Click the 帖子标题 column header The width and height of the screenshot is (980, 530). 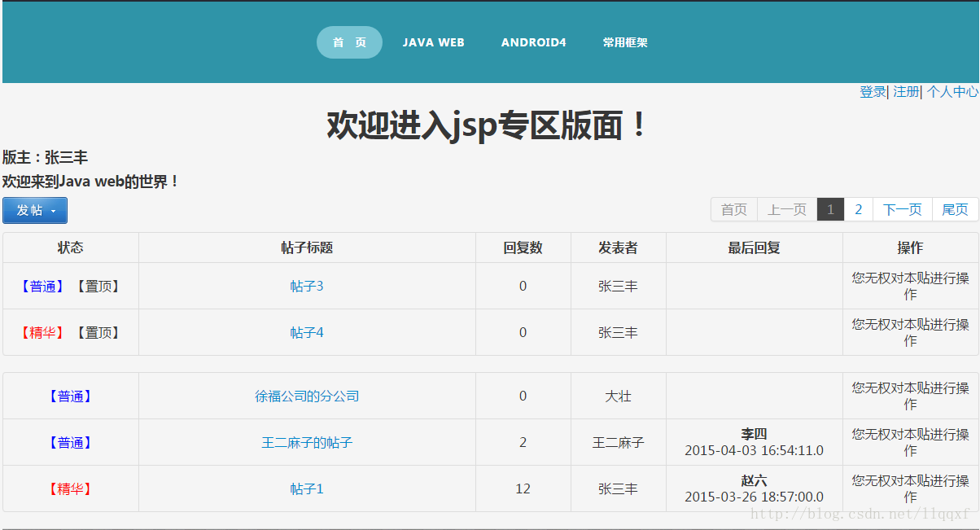point(307,247)
